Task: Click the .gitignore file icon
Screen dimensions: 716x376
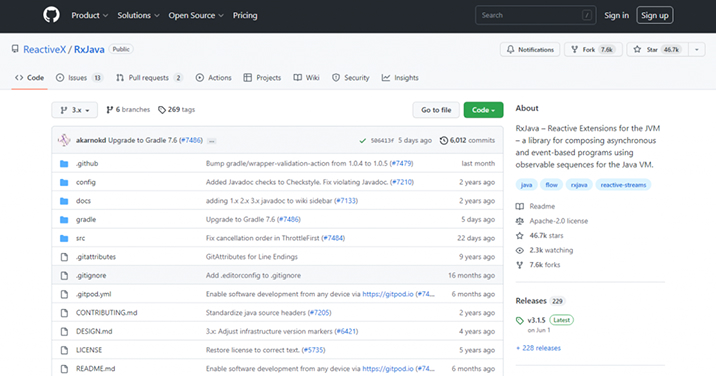Action: (x=64, y=276)
